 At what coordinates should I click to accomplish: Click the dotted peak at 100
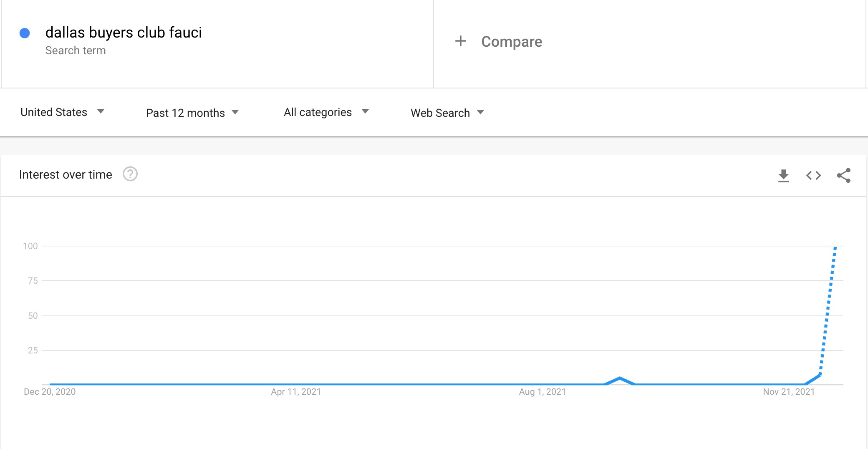(x=835, y=247)
